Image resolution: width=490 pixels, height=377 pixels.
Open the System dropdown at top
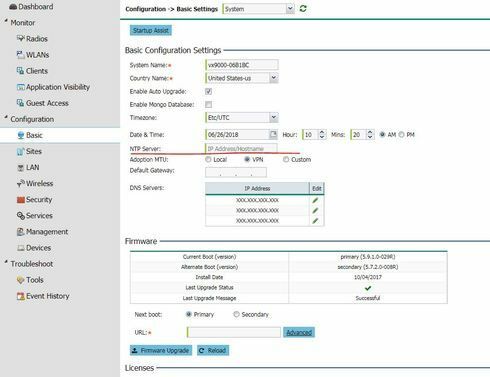[290, 9]
